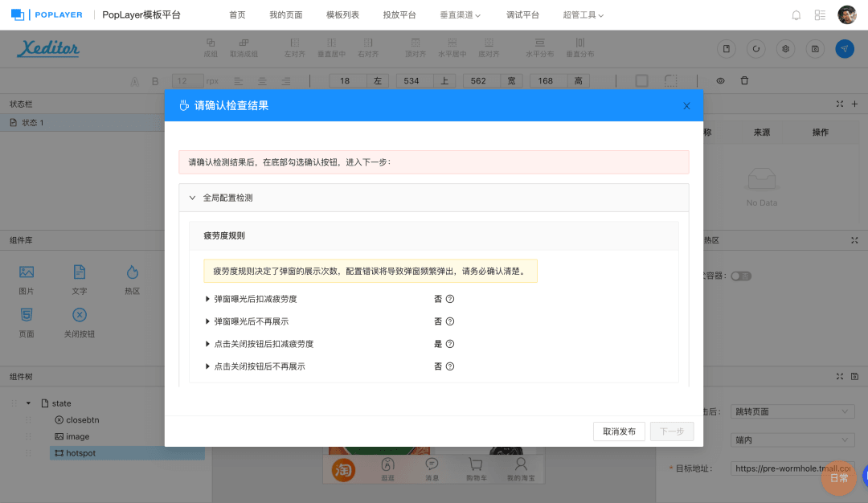This screenshot has height=503, width=868.
Task: Click the 取消成组 ungroup icon
Action: point(244,47)
